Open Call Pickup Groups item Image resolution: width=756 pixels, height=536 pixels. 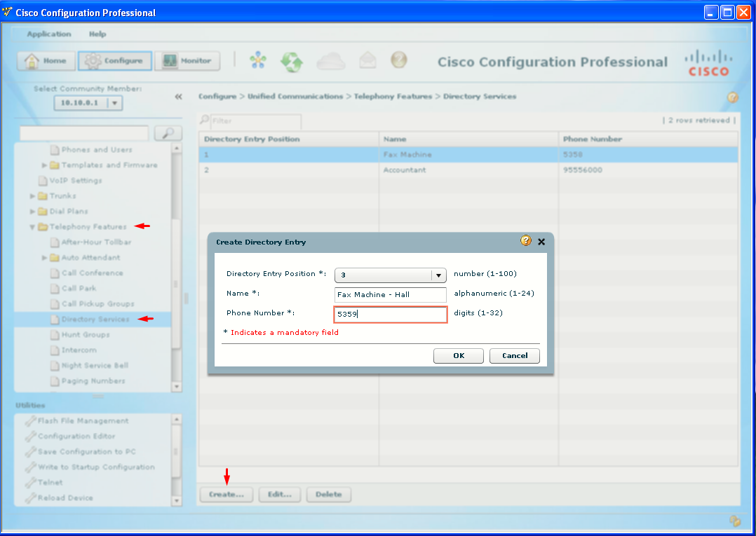click(x=98, y=304)
